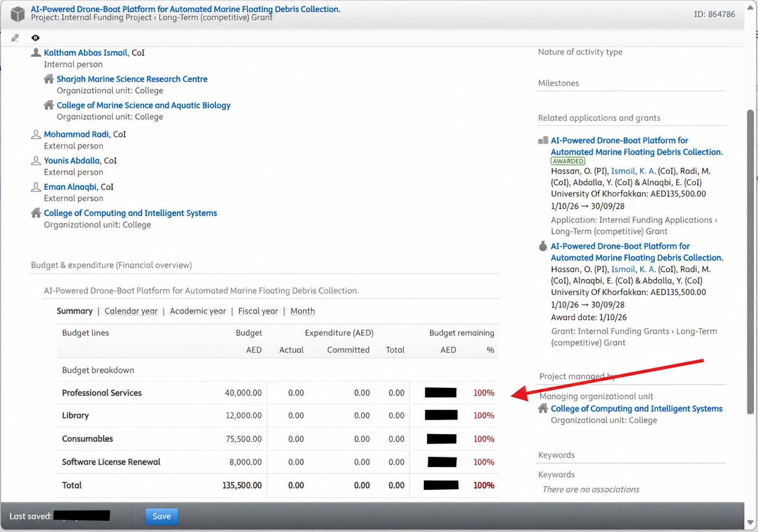
Task: Switch to Academic year budget view
Action: point(197,311)
